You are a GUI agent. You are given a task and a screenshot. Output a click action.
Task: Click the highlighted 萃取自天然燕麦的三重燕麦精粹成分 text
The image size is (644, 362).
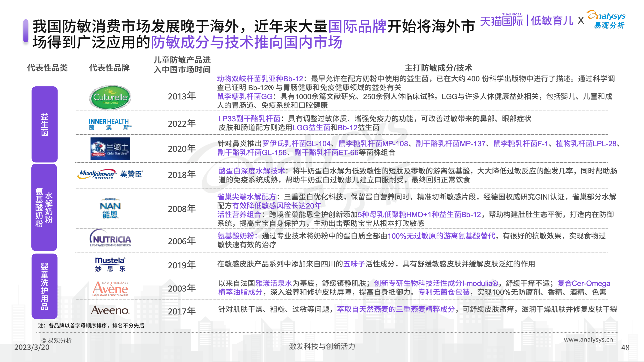click(x=396, y=309)
